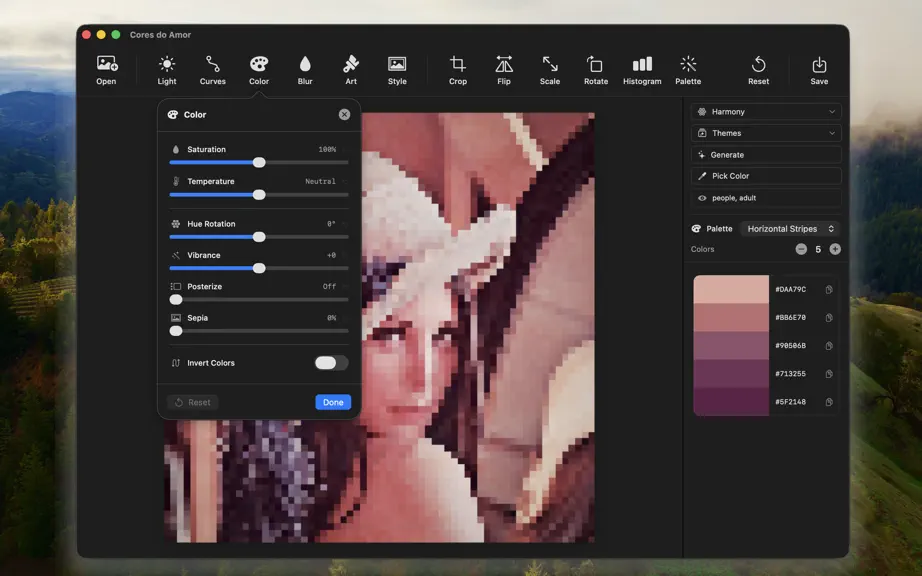Click the Posterize Off value
The image size is (922, 576).
pos(329,286)
